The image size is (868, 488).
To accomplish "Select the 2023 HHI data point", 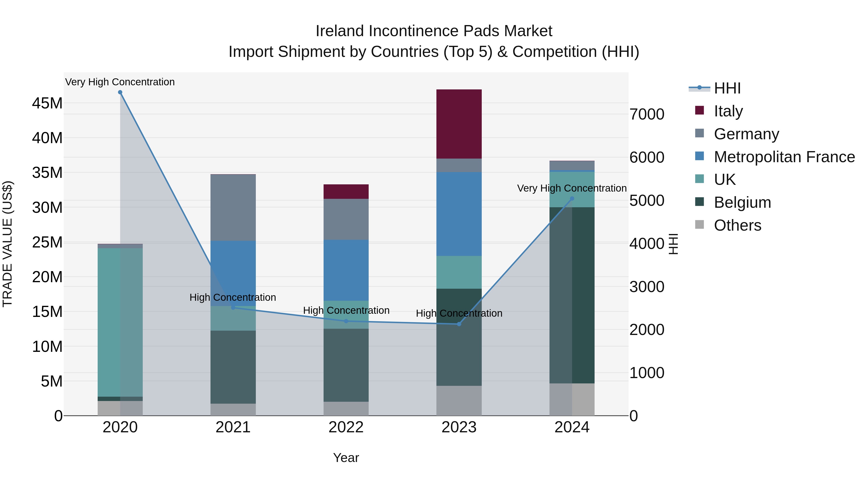I will (x=459, y=324).
